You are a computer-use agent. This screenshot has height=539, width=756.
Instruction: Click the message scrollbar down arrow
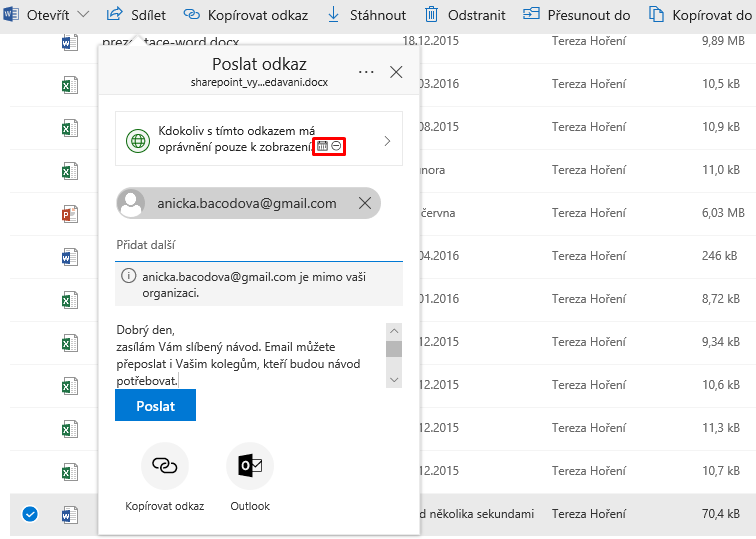click(394, 380)
